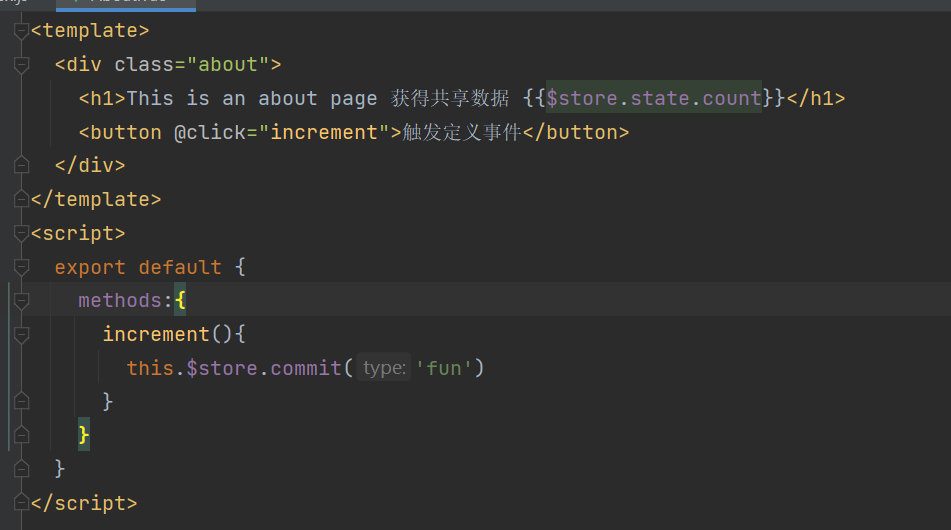Toggle fold marker at increment closing brace

coord(21,401)
